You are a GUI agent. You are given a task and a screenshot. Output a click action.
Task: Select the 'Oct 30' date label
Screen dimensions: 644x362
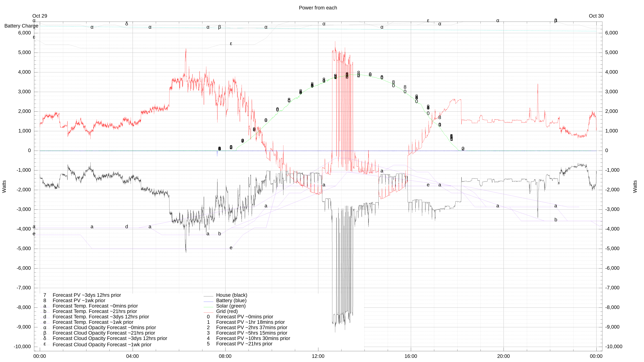(596, 16)
